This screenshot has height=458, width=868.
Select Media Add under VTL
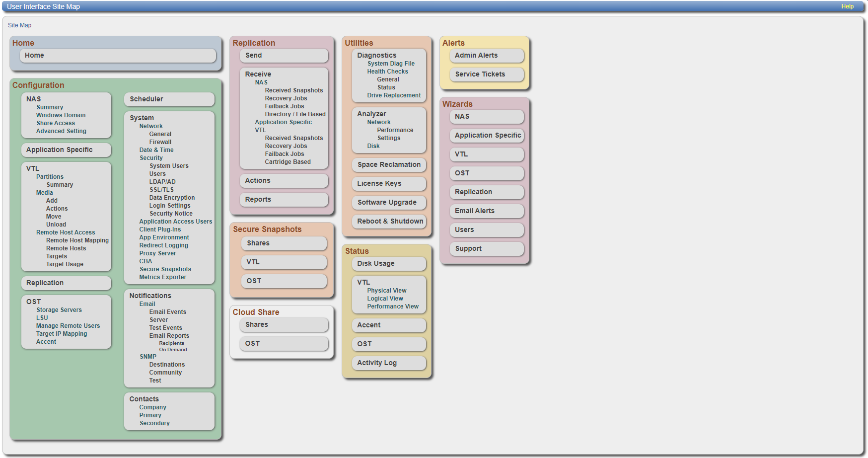tap(52, 201)
